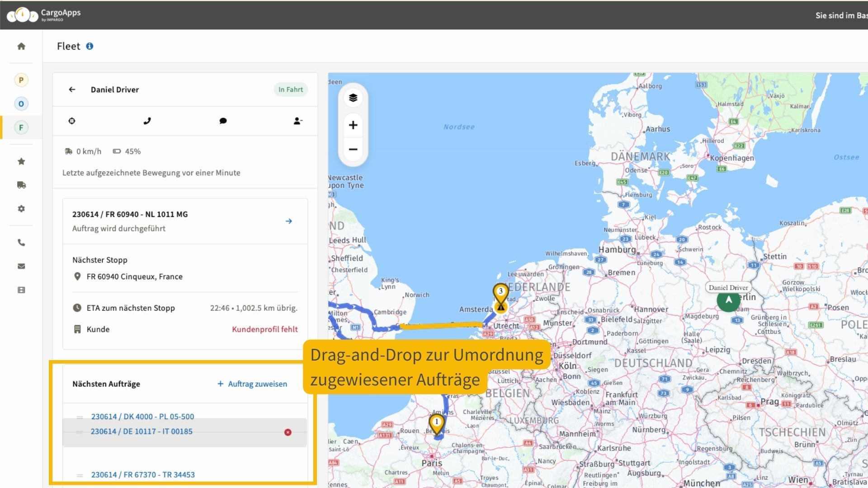Locate driver with the crosshair icon
Image resolution: width=868 pixels, height=488 pixels.
coord(72,121)
